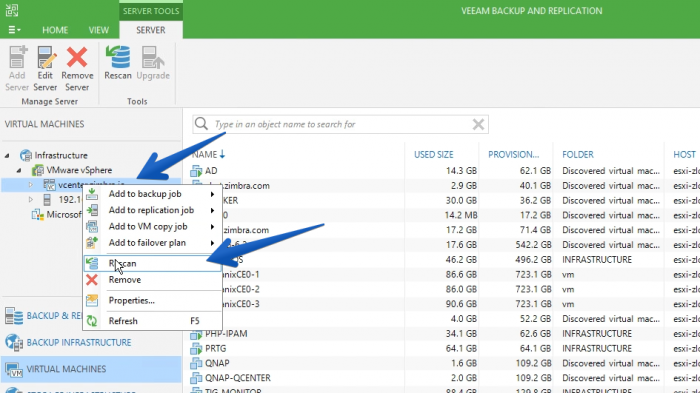Open submenu arrow for Add to failover plan
The image size is (700, 393).
(212, 243)
